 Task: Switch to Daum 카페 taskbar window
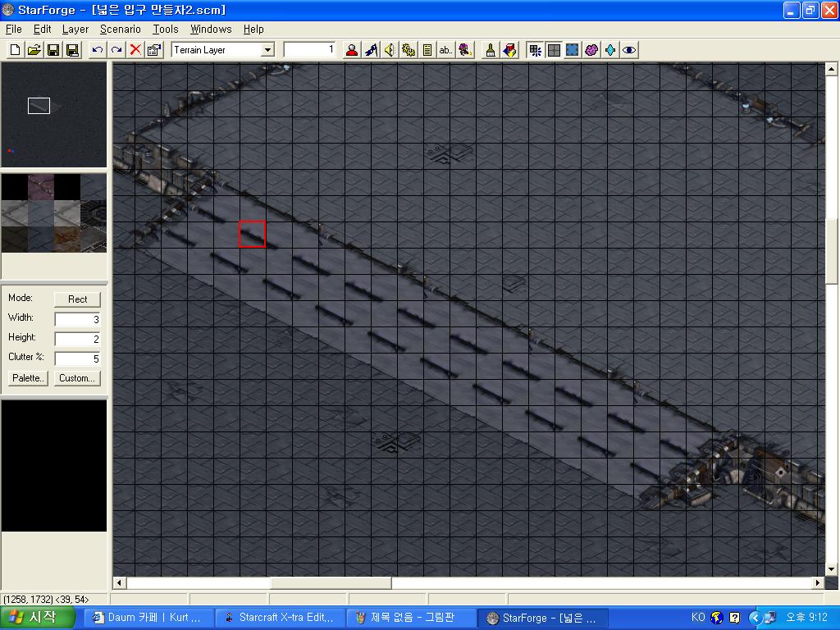tap(148, 618)
